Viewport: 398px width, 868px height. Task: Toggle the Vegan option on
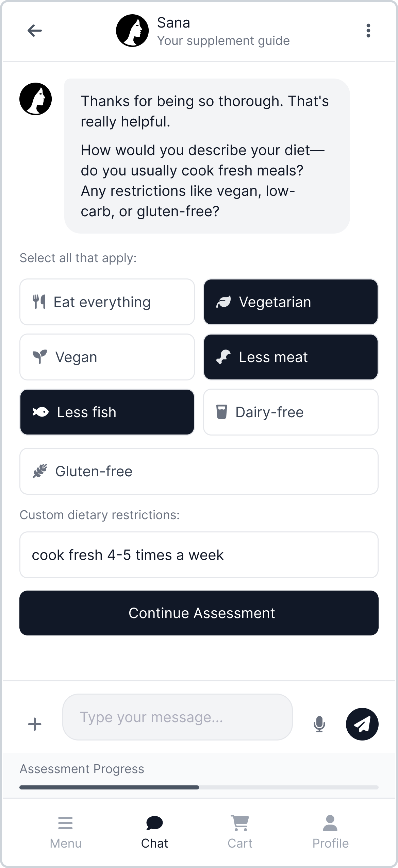107,357
